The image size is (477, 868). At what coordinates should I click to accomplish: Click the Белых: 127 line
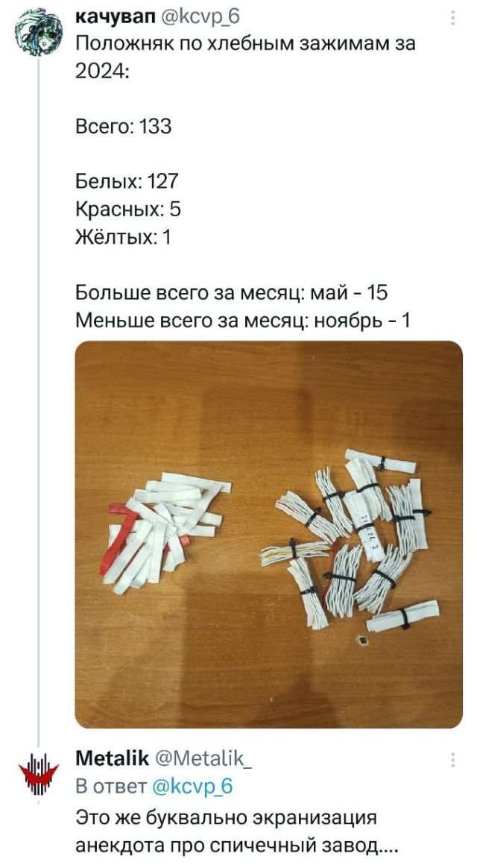click(127, 181)
